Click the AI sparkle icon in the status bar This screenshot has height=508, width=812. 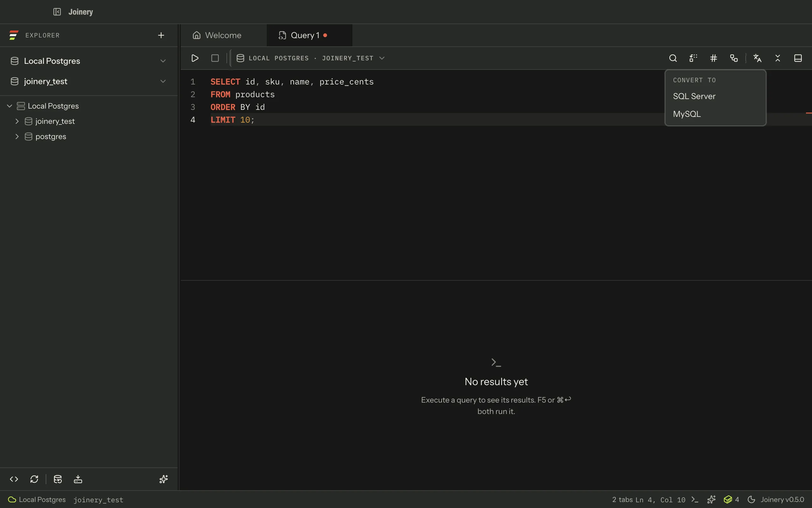tap(711, 500)
